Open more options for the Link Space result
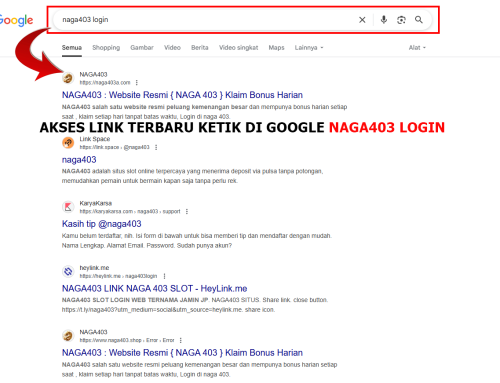Screen dimensions: 500x383 [x=156, y=147]
